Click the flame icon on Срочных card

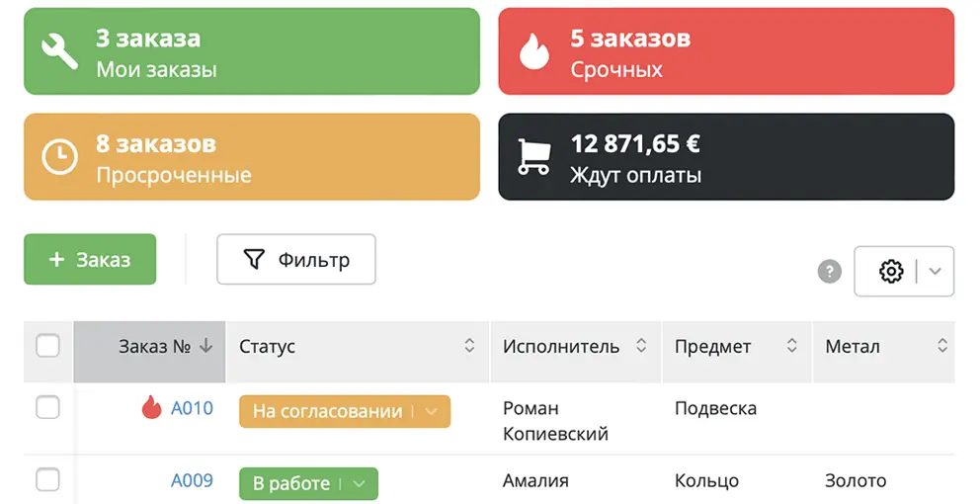[534, 51]
